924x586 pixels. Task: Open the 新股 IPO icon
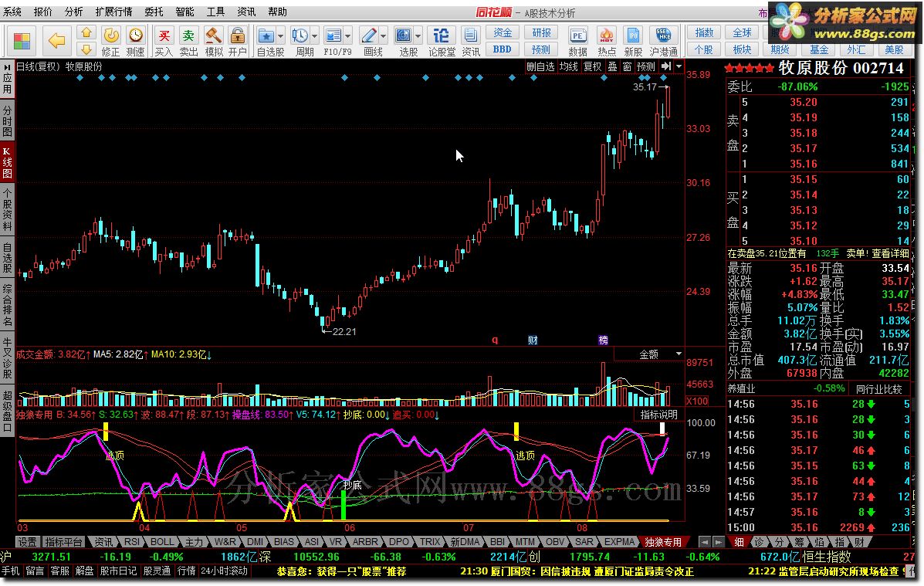coord(633,41)
